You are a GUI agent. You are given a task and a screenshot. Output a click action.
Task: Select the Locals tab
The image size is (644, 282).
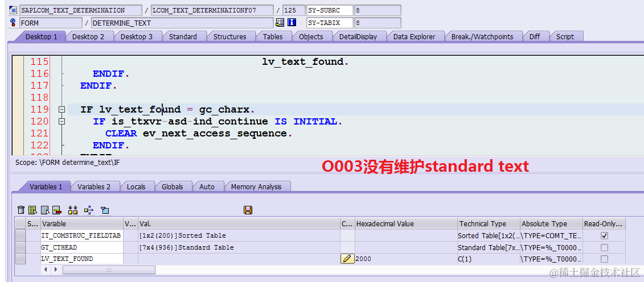pyautogui.click(x=136, y=186)
